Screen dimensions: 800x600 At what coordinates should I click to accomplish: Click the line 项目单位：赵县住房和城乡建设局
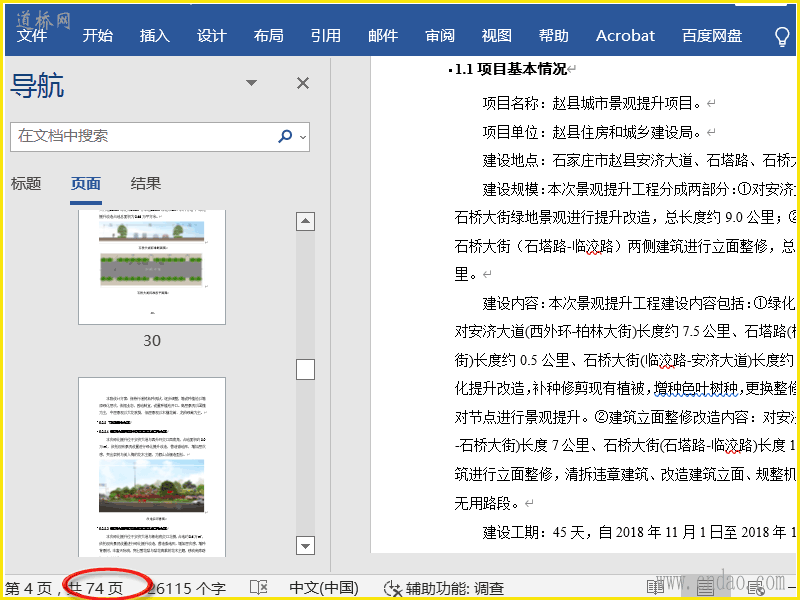click(594, 133)
